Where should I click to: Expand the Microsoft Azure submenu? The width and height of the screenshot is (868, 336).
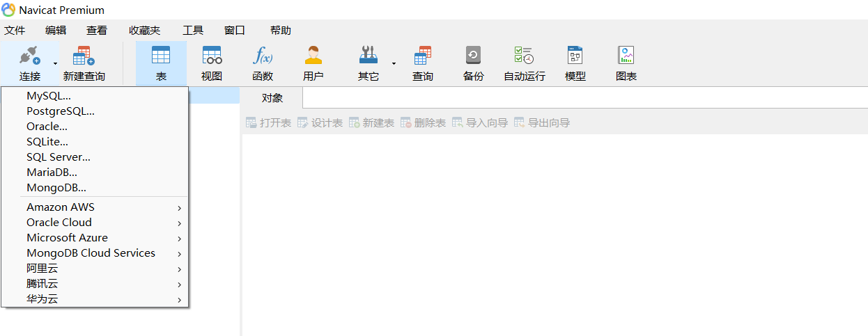(95, 238)
